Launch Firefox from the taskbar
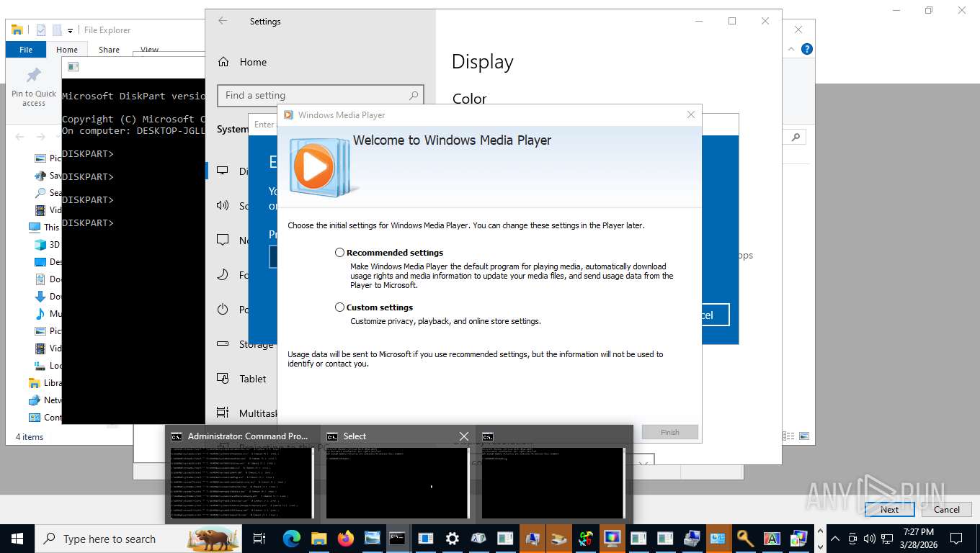 (x=345, y=539)
